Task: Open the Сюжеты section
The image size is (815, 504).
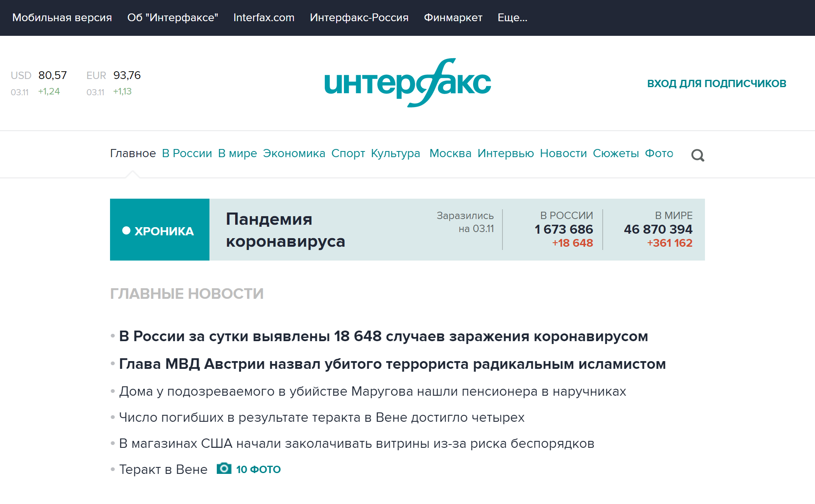Action: [x=616, y=153]
